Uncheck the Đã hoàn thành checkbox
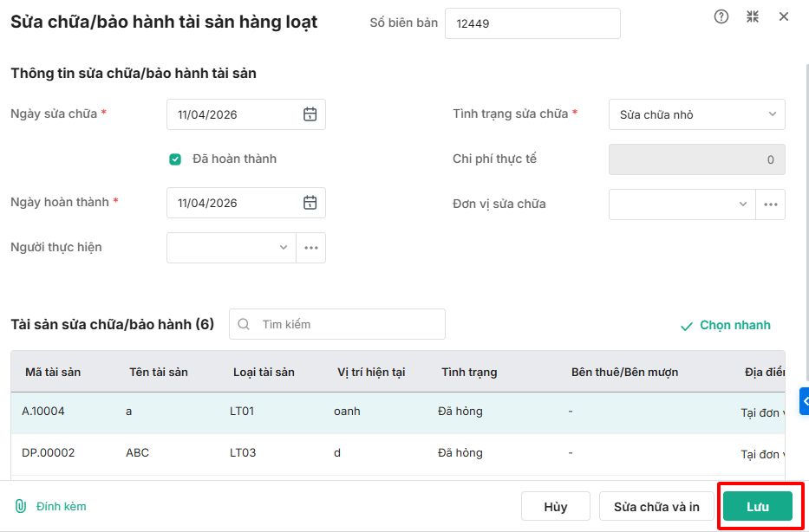The width and height of the screenshot is (809, 532). coord(175,159)
